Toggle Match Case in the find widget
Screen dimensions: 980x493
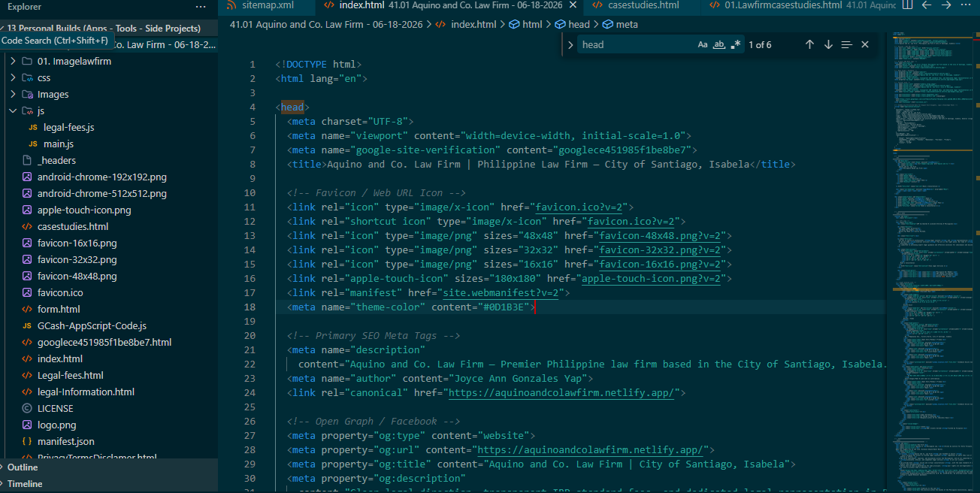tap(703, 44)
